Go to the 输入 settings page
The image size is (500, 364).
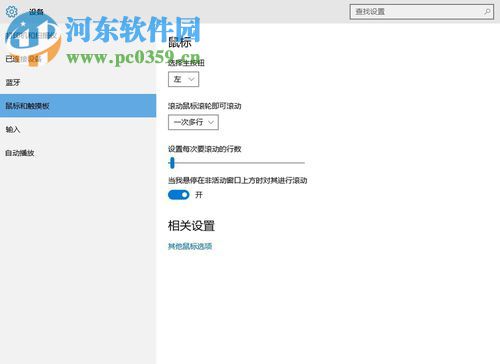(78, 129)
